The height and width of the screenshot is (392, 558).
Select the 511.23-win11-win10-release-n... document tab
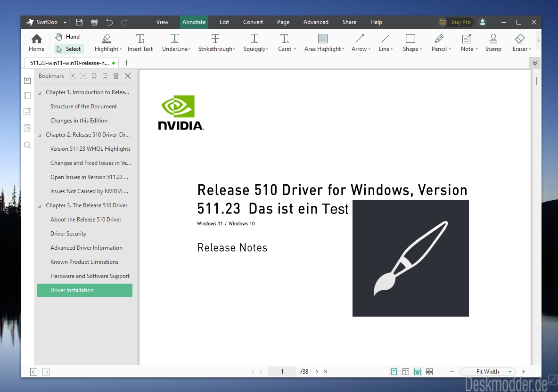click(72, 63)
